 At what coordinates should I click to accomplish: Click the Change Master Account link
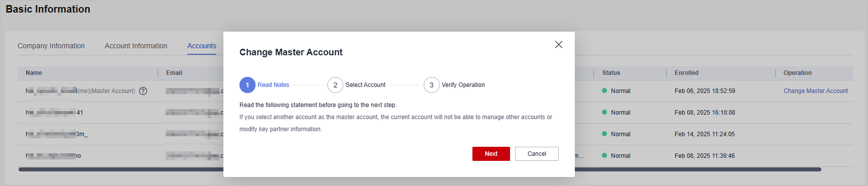pos(816,91)
